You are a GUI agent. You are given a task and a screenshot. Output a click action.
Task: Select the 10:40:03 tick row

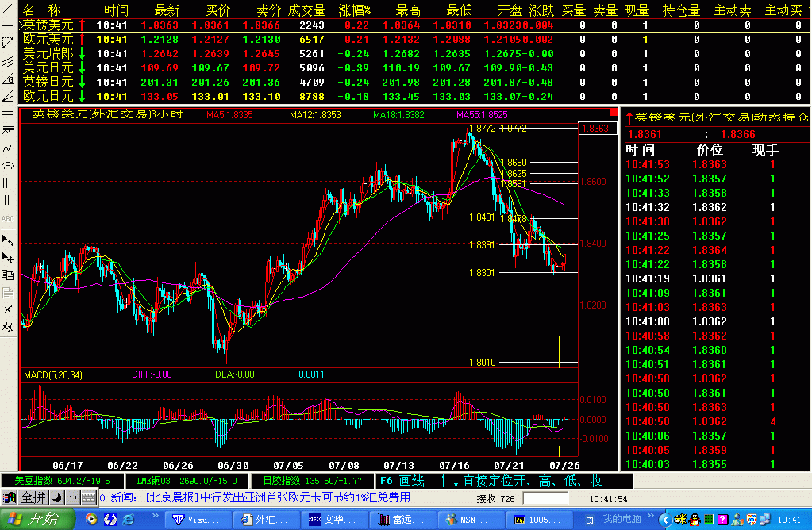click(x=716, y=464)
